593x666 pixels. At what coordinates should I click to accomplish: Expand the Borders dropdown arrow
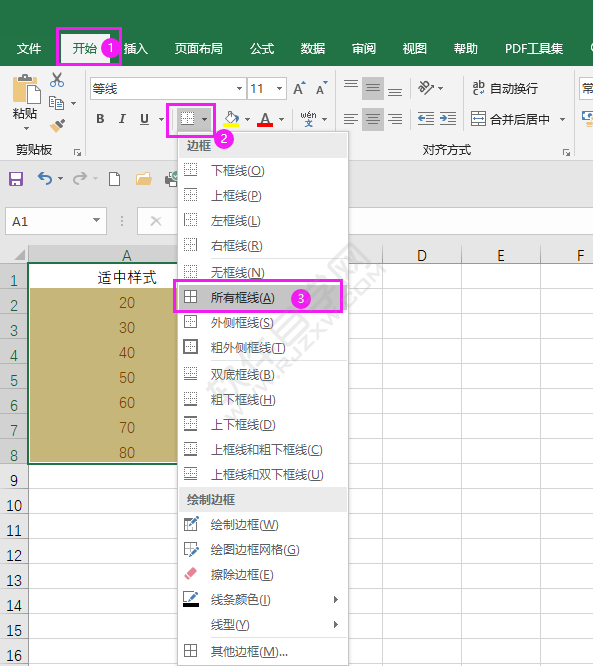click(205, 119)
